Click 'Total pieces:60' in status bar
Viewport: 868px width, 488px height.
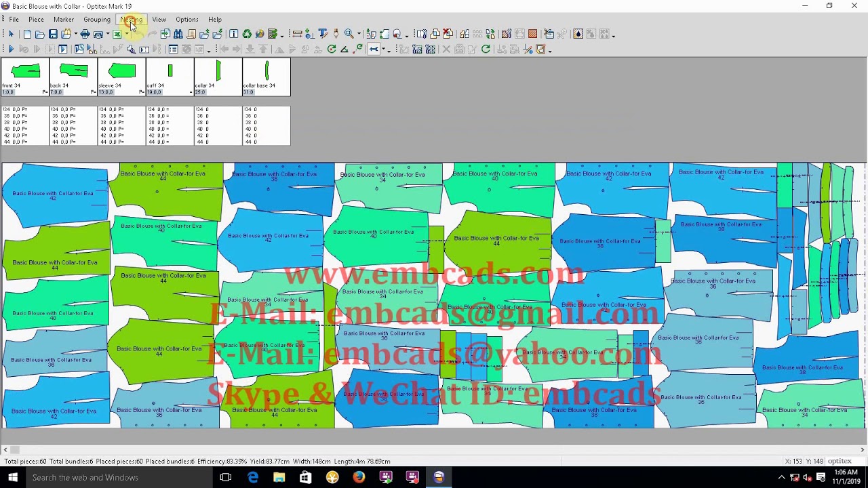tap(25, 462)
